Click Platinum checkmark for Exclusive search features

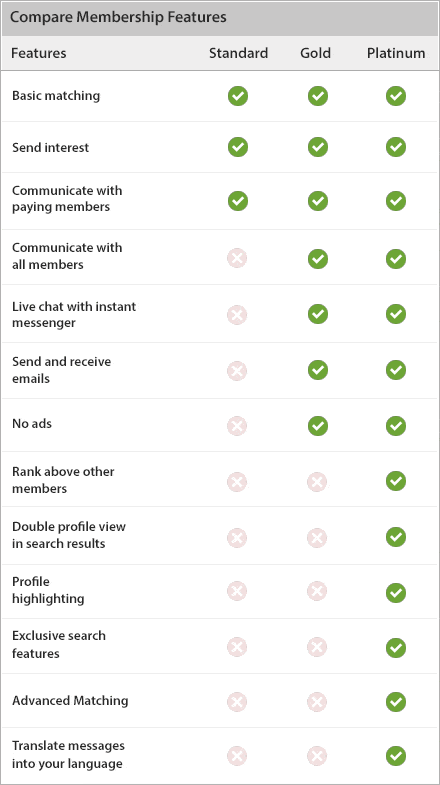[x=396, y=648]
